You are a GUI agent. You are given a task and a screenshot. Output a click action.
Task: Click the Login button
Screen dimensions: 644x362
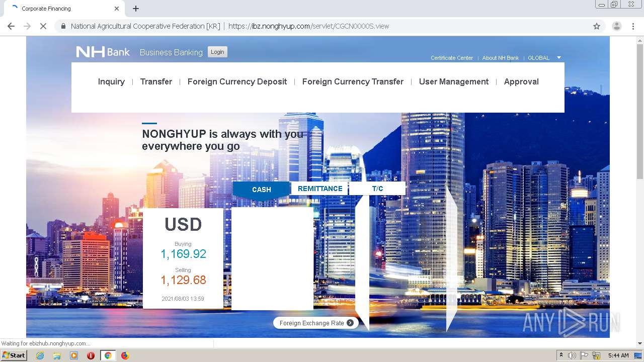217,52
